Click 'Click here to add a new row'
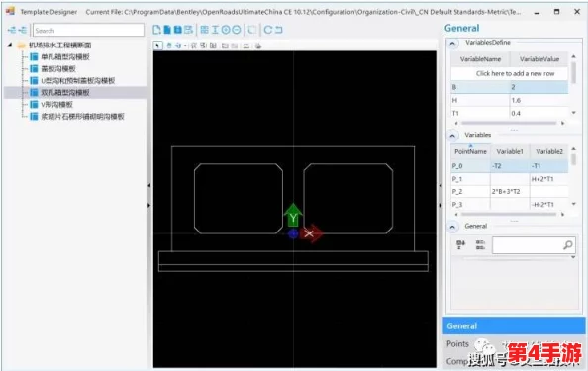588x371 pixels. pos(515,74)
